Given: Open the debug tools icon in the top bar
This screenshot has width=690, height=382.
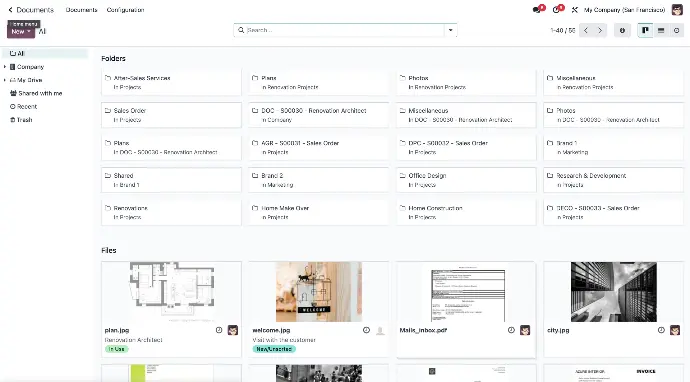Looking at the screenshot, I should pyautogui.click(x=575, y=10).
